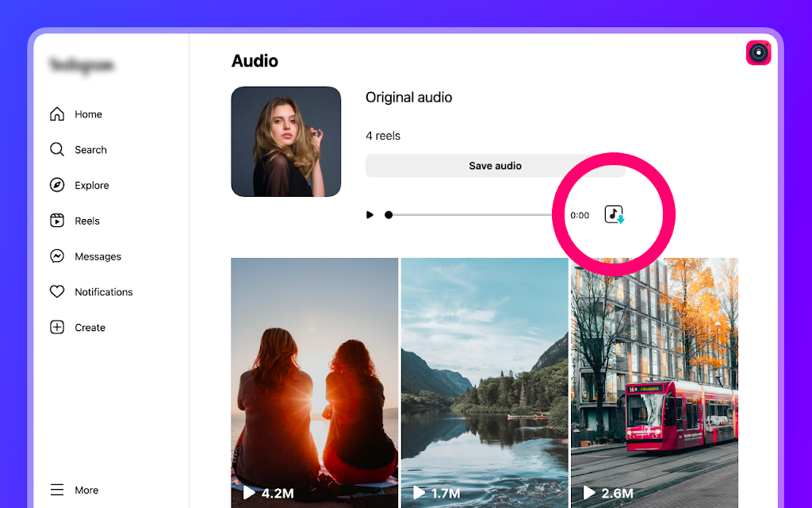Screen dimensions: 812x508
Task: Click the Explore compass icon
Action: click(57, 185)
